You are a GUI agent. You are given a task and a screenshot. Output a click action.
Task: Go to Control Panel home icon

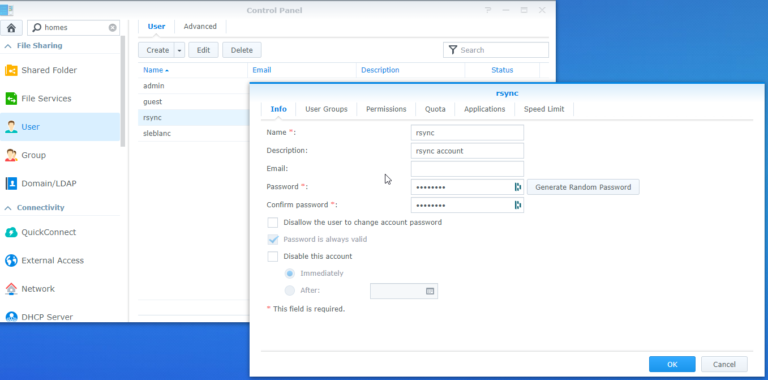11,27
